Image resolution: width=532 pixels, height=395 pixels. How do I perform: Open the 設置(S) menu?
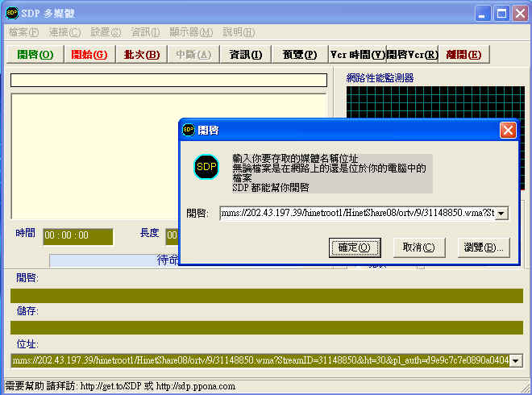tap(106, 32)
